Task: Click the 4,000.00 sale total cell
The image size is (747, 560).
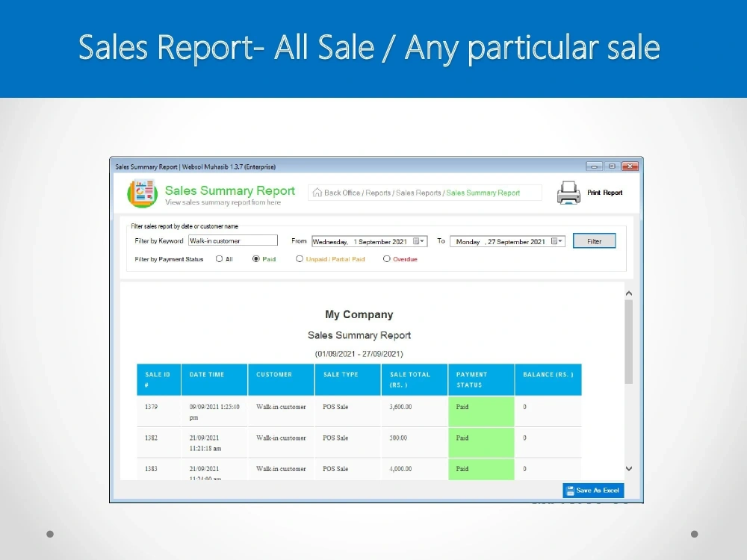Action: tap(415, 470)
